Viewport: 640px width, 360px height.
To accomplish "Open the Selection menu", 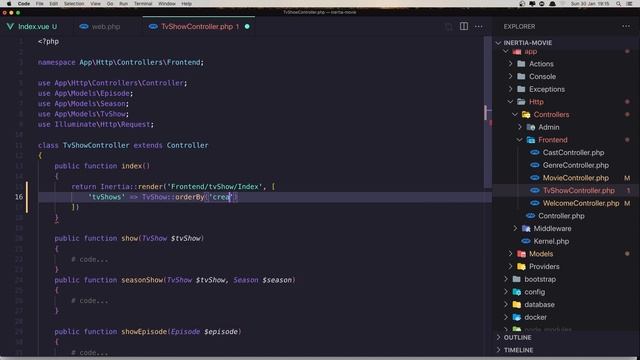I will [74, 4].
